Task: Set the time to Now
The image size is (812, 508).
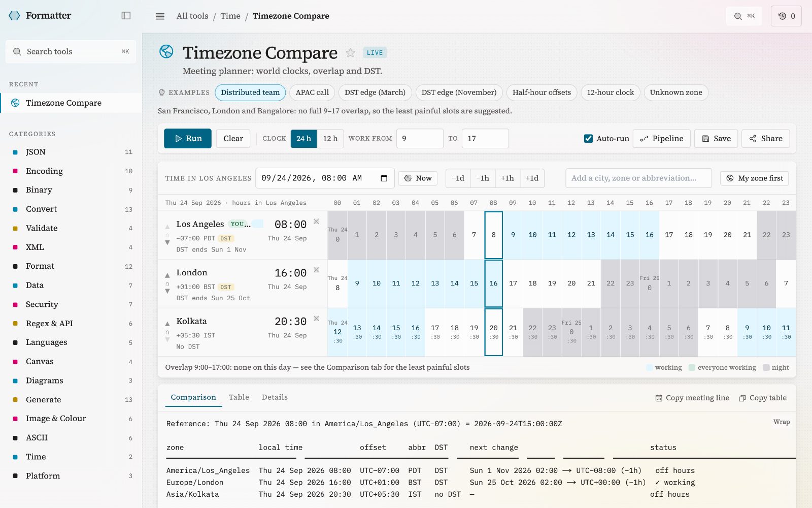Action: 418,178
